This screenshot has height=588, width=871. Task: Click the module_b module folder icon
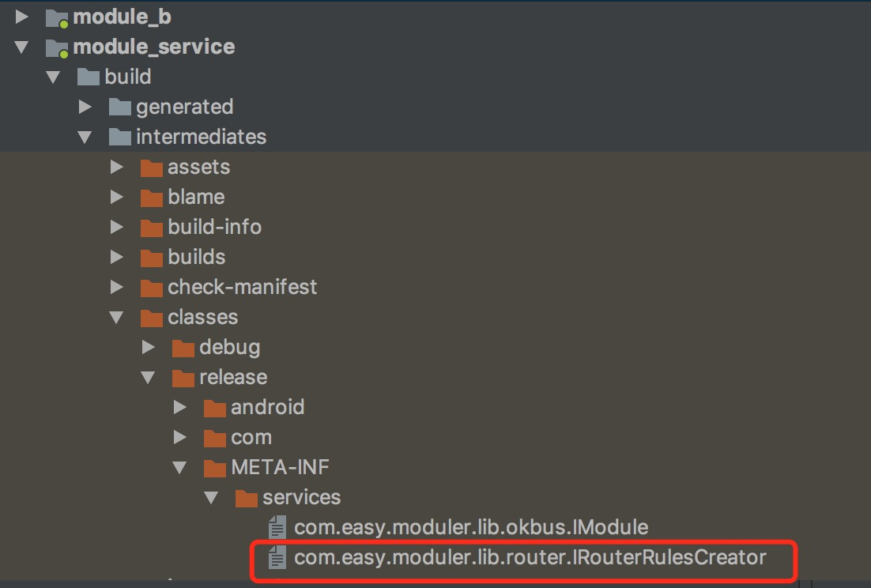(57, 17)
